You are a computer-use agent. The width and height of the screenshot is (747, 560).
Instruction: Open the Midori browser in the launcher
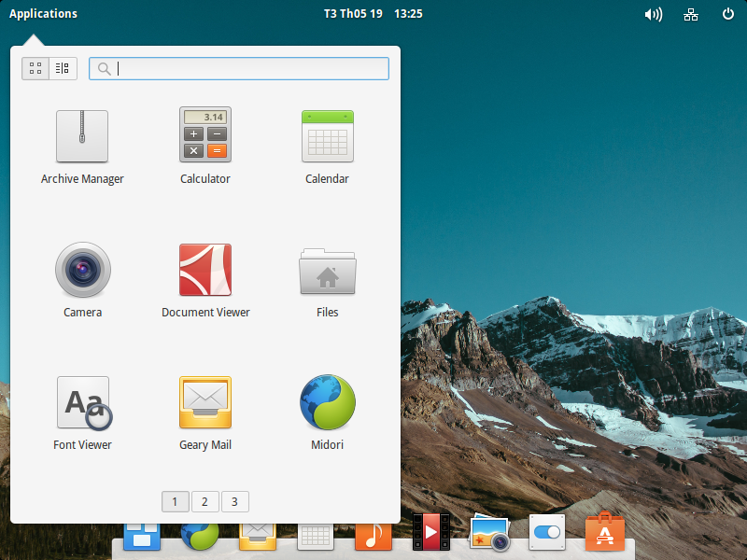(328, 413)
